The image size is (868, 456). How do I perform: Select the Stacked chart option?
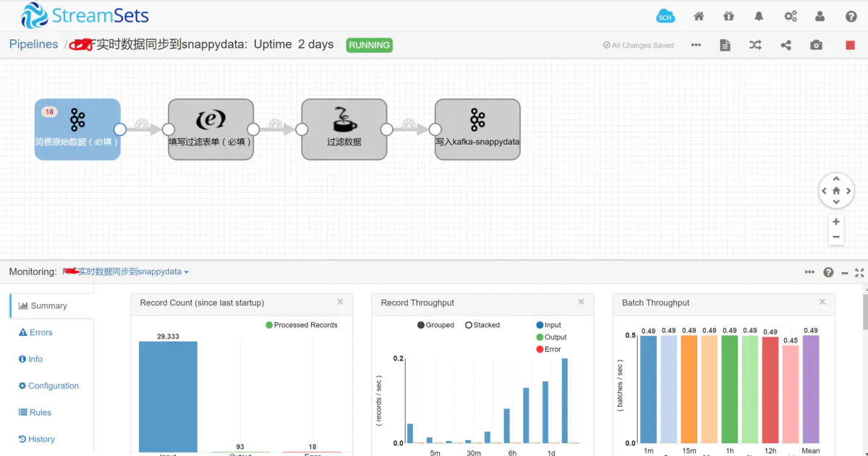pos(482,325)
